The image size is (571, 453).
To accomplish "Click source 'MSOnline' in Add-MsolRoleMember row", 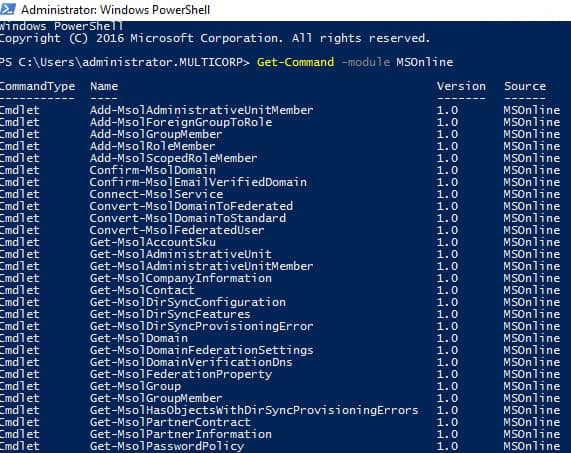I will [x=532, y=146].
